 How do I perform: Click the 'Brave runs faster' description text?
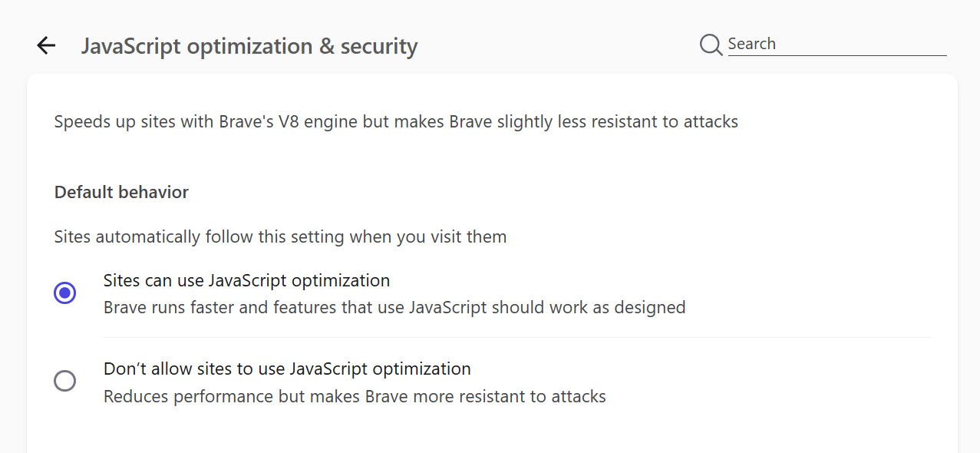click(x=394, y=308)
